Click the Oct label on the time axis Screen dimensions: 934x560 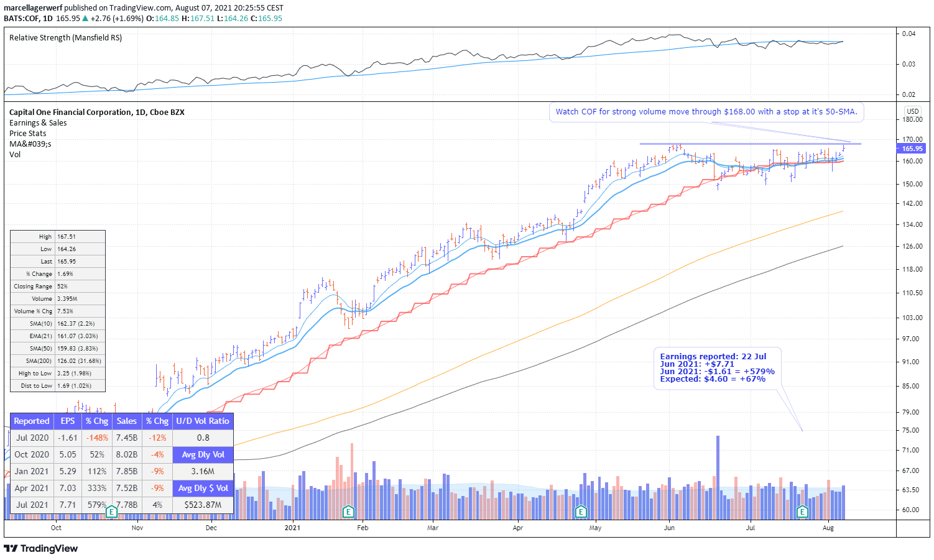(56, 528)
